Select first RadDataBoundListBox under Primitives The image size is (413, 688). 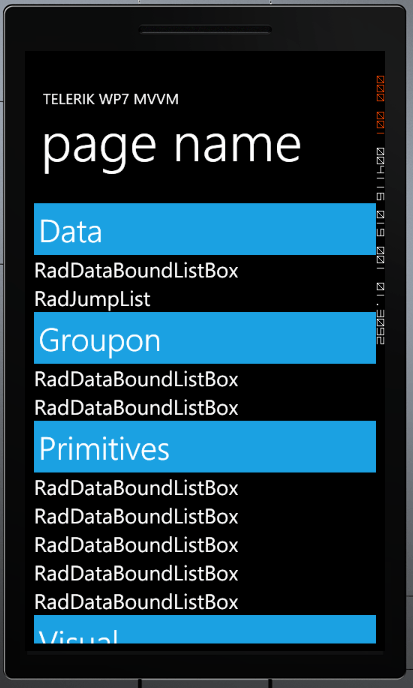136,488
